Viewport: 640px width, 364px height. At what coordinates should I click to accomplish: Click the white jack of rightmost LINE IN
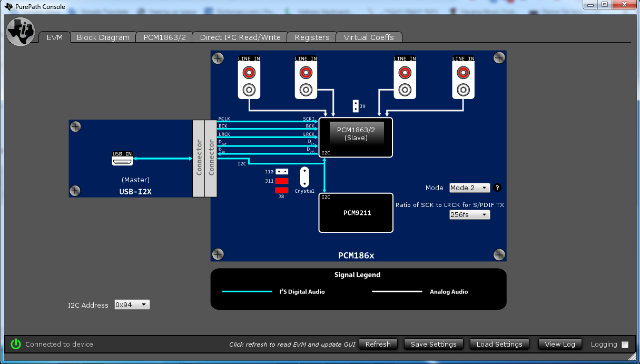click(463, 89)
